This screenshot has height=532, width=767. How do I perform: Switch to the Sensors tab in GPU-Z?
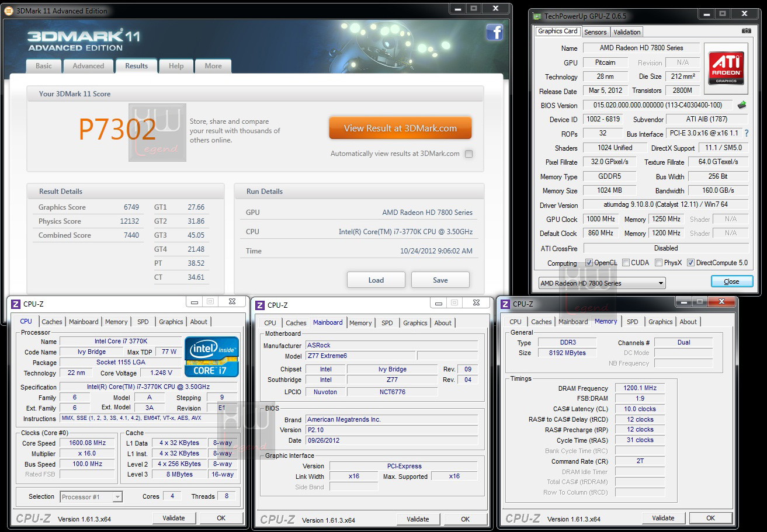pyautogui.click(x=595, y=32)
